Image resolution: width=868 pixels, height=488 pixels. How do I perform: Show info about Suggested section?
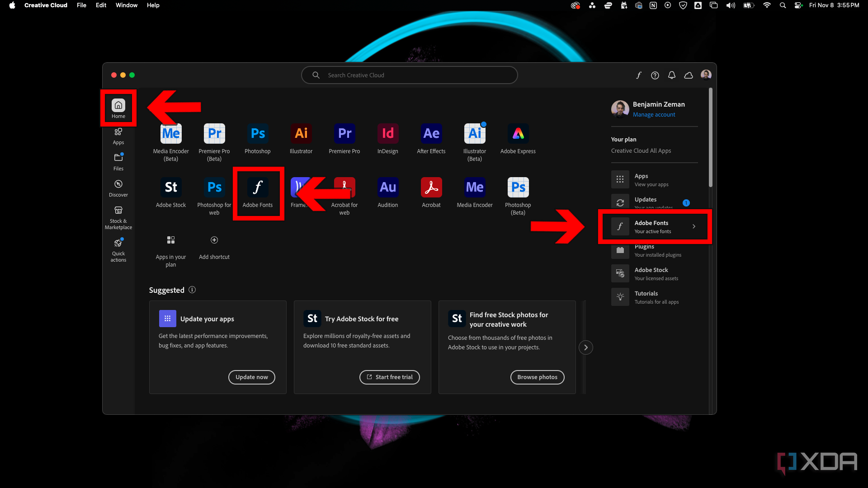(192, 290)
